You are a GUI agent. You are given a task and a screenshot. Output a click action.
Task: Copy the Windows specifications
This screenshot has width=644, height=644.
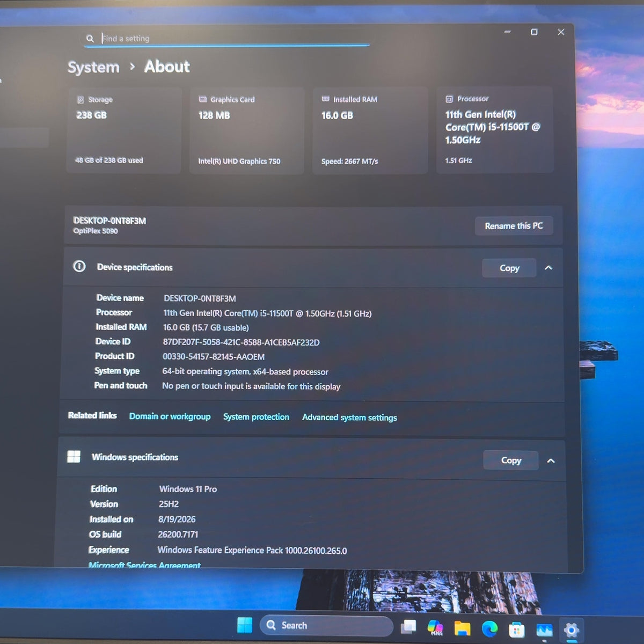[511, 460]
